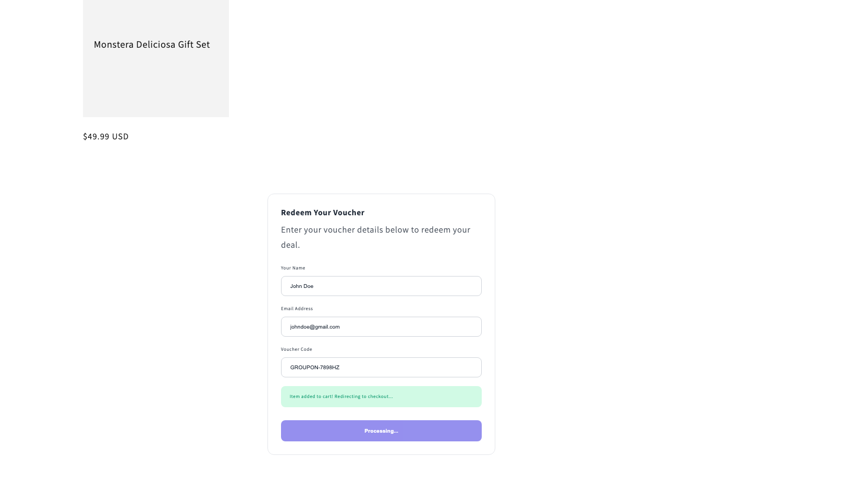Click the word deal. in the description
Image resolution: width=868 pixels, height=488 pixels.
tap(290, 245)
